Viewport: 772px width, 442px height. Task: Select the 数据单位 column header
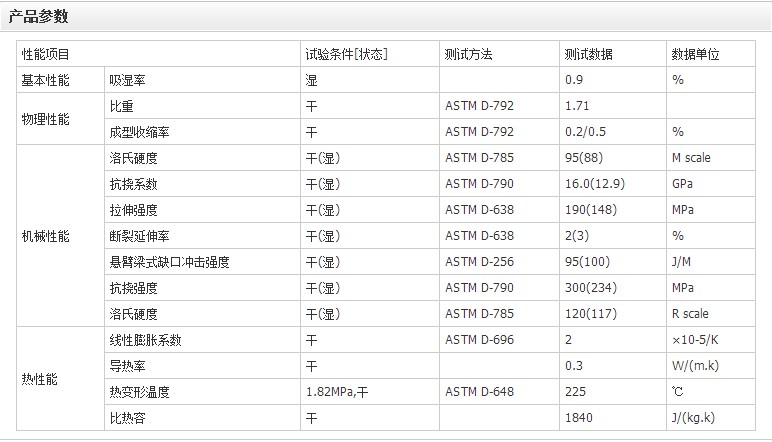696,54
